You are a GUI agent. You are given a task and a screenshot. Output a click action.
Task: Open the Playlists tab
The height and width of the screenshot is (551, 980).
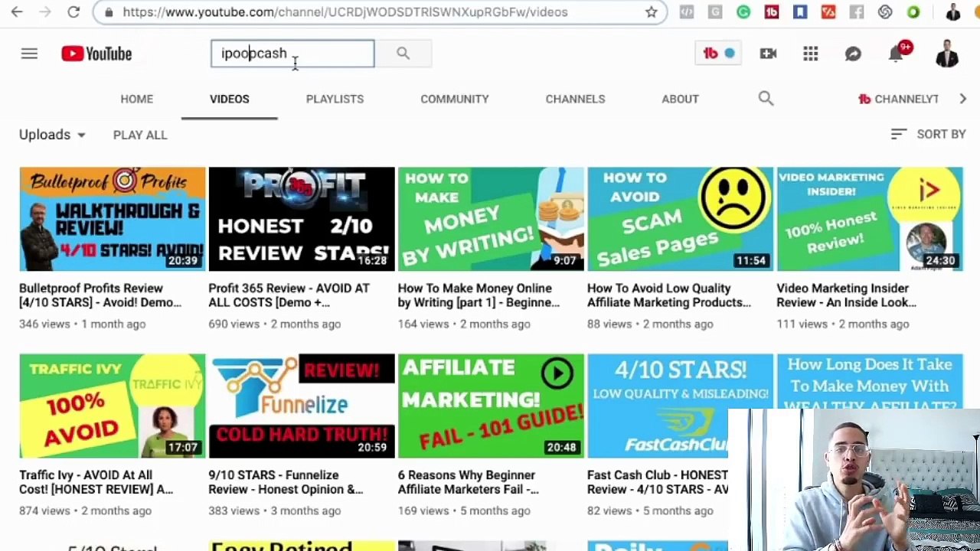(335, 99)
